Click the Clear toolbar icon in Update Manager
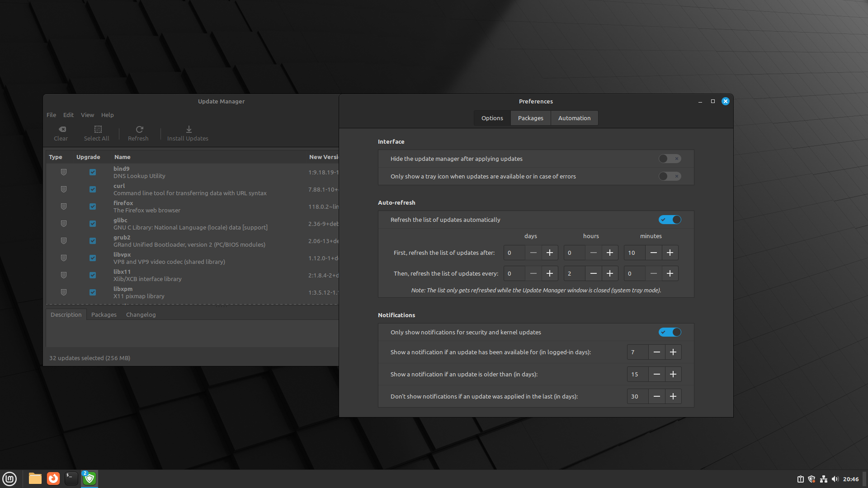Viewport: 868px width, 488px height. click(62, 129)
